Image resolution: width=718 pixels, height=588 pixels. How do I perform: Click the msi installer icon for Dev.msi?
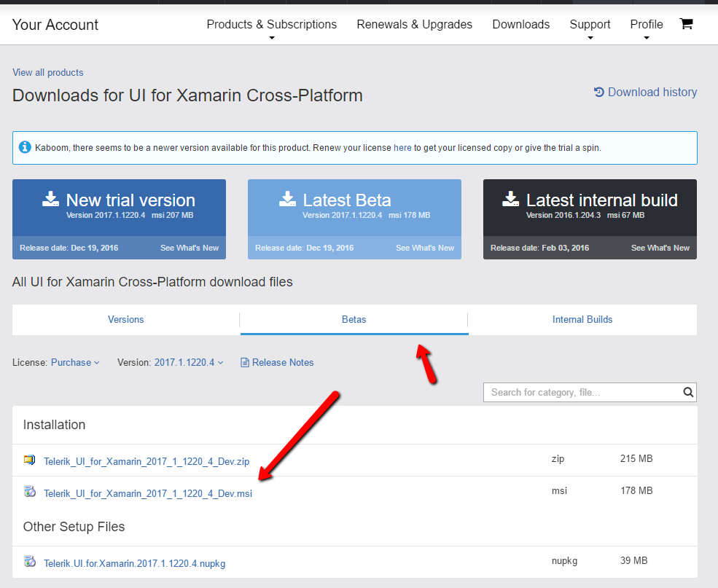click(29, 493)
